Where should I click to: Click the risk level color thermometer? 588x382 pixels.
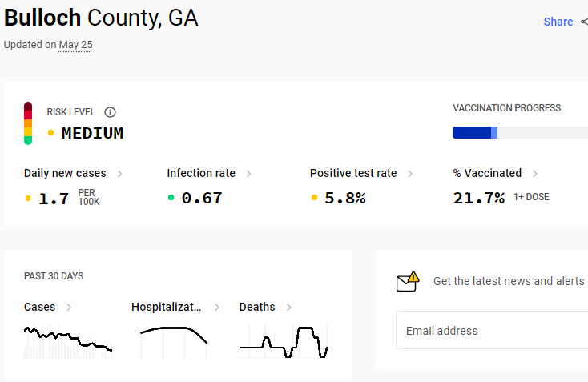pos(28,123)
